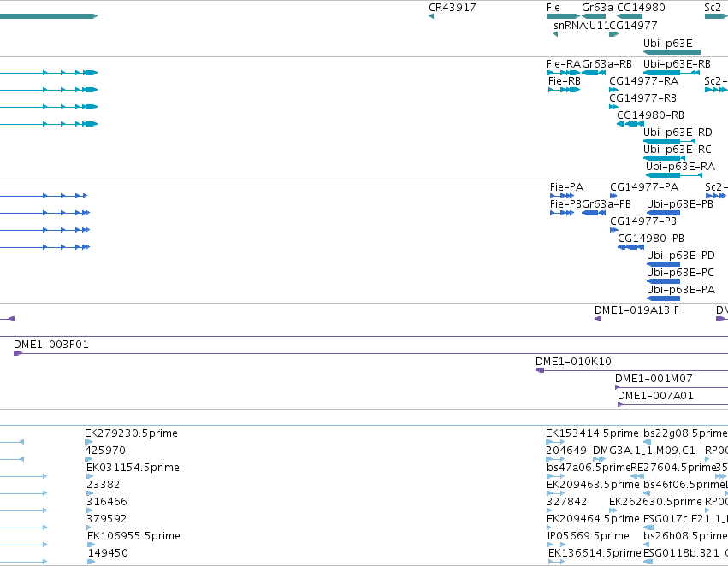This screenshot has width=728, height=566.
Task: Select protein CG14977-PB
Action: [x=614, y=230]
